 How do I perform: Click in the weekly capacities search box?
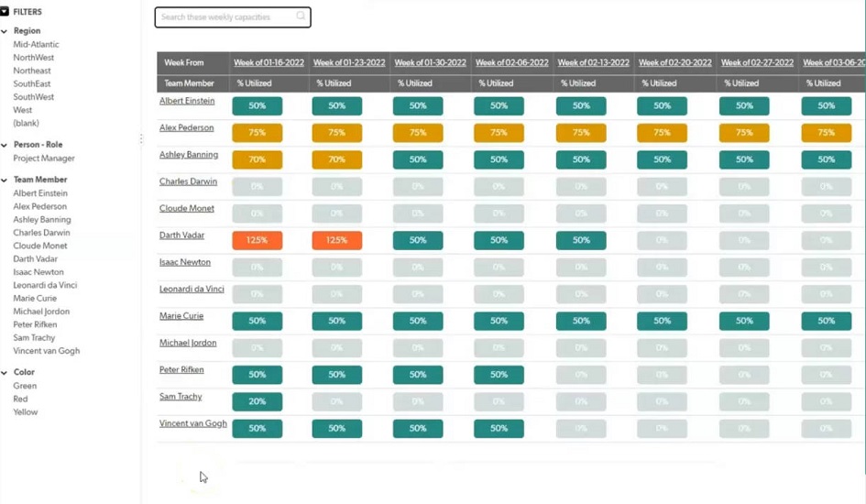(x=225, y=17)
